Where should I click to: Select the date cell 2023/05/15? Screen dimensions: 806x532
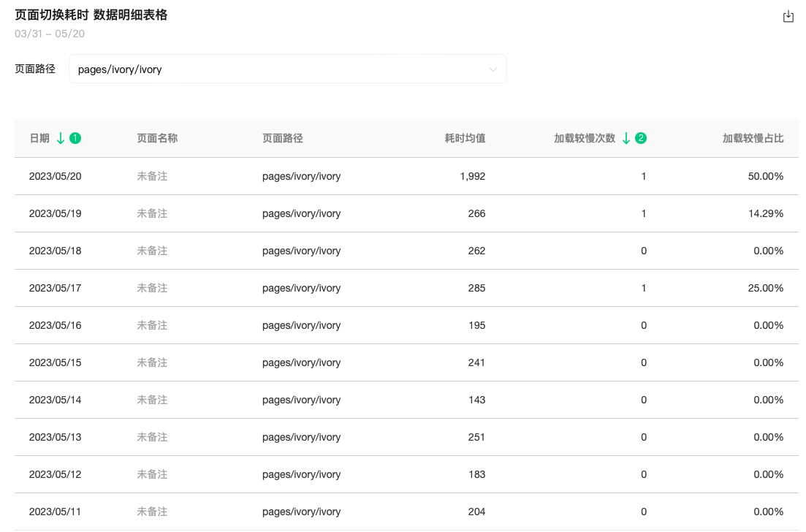point(55,363)
